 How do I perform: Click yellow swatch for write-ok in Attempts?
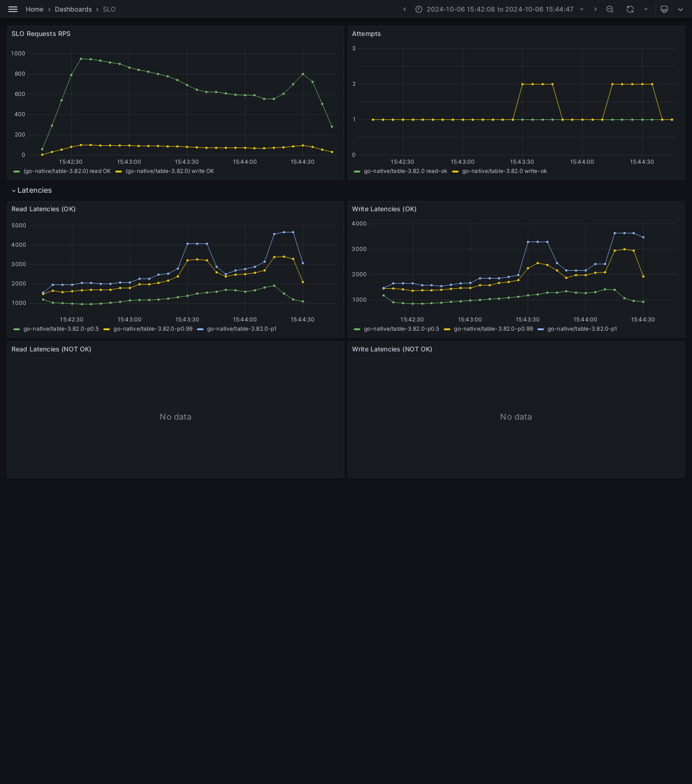pyautogui.click(x=455, y=172)
